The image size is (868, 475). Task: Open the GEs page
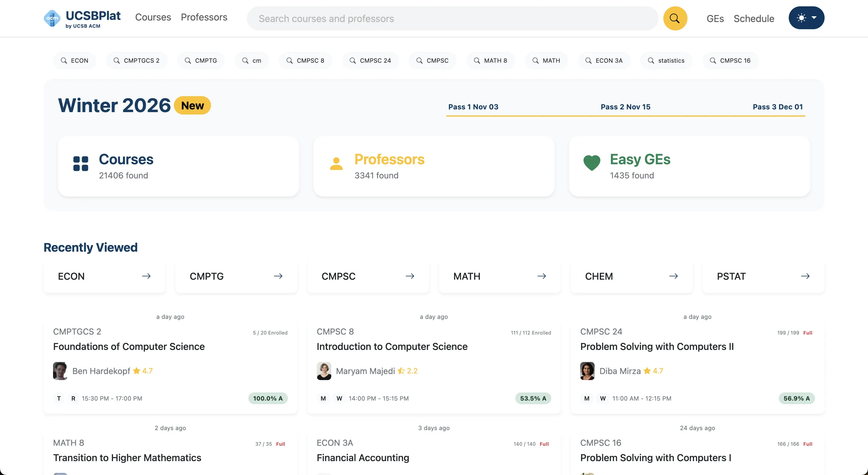click(715, 18)
